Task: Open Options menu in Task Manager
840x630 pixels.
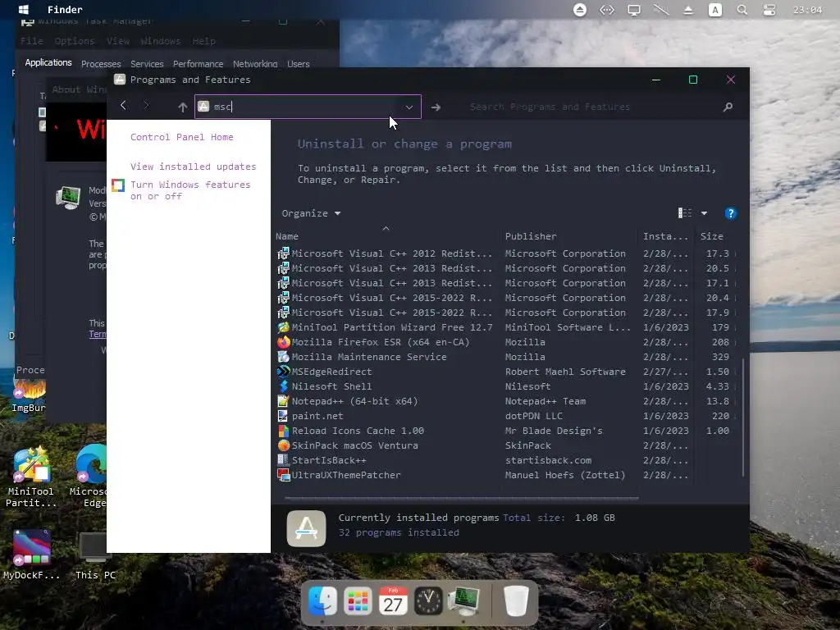Action: click(74, 41)
